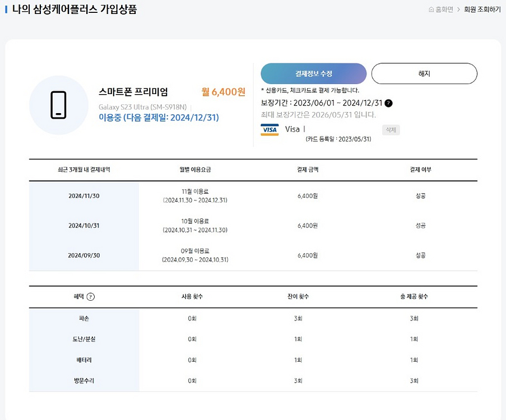Click the 카드 등록일 2023/05/31 text
This screenshot has width=506, height=420.
pos(338,139)
